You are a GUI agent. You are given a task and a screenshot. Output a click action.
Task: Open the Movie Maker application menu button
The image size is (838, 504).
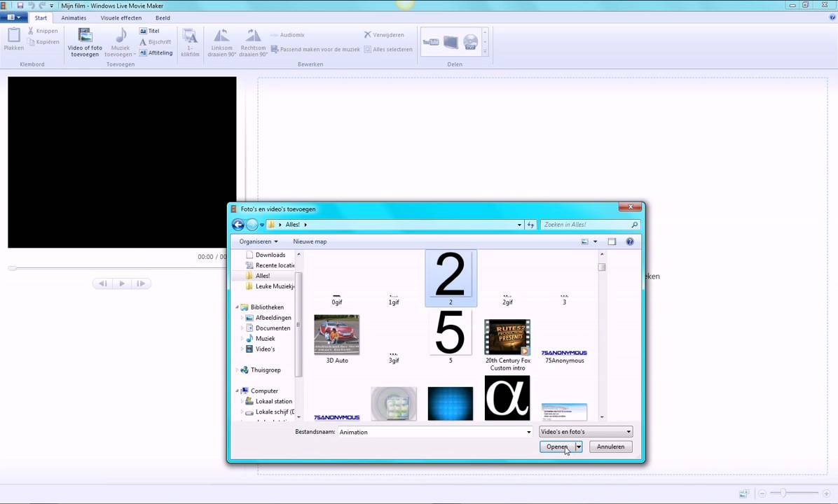click(14, 17)
